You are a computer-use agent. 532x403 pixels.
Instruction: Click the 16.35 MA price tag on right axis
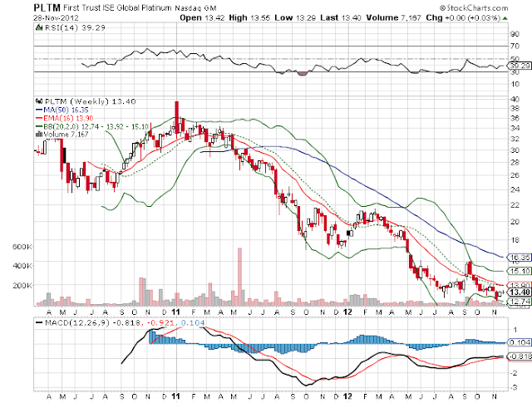[520, 258]
